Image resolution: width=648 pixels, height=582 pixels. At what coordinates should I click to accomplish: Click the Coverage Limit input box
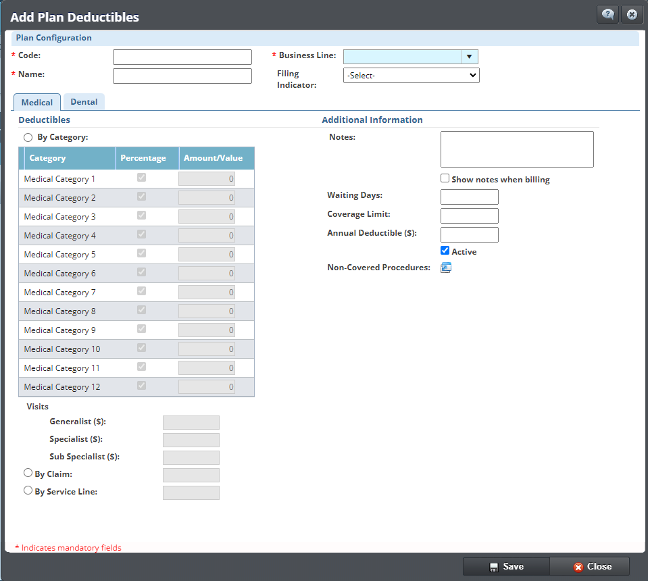pos(469,215)
